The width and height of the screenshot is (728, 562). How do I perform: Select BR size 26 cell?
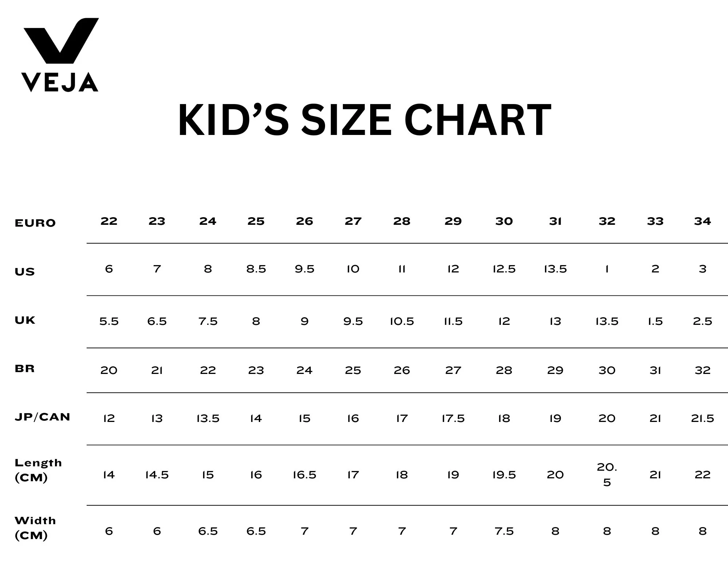[x=402, y=370]
